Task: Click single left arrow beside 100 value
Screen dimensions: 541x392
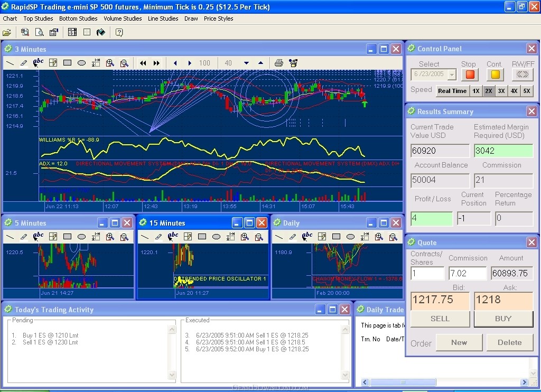Action: (x=175, y=63)
